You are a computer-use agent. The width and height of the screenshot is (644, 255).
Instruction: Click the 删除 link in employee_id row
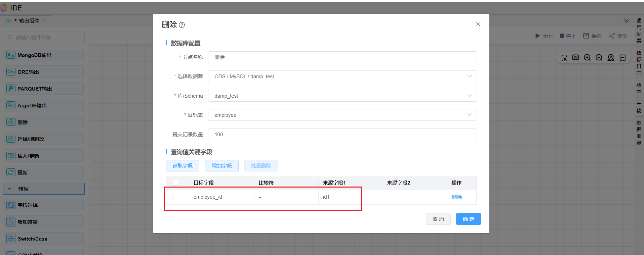pyautogui.click(x=457, y=197)
